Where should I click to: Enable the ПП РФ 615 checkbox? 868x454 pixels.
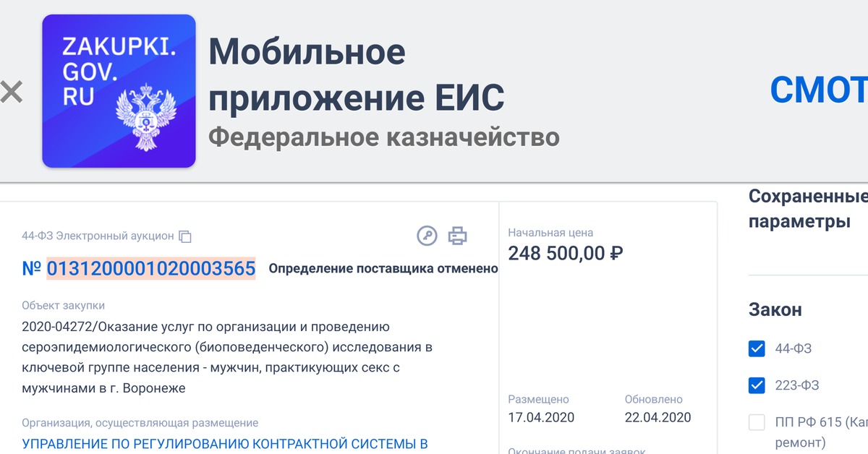[757, 422]
